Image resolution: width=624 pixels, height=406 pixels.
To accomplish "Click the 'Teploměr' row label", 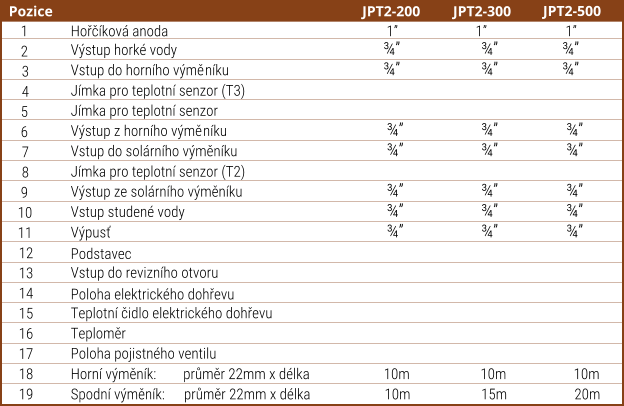I will point(98,334).
